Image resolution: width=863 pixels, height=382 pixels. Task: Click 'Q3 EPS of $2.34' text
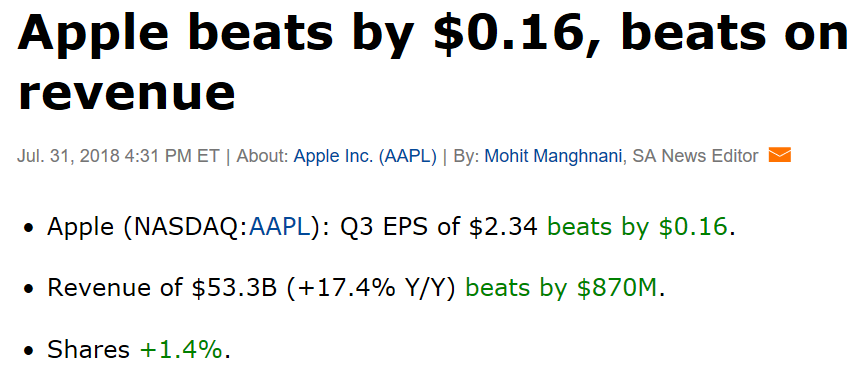439,227
